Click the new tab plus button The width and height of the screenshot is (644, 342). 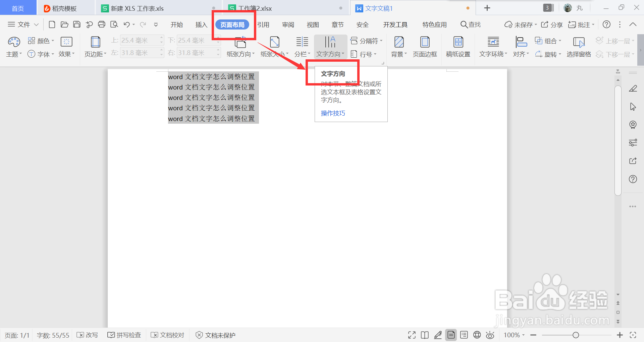[487, 8]
